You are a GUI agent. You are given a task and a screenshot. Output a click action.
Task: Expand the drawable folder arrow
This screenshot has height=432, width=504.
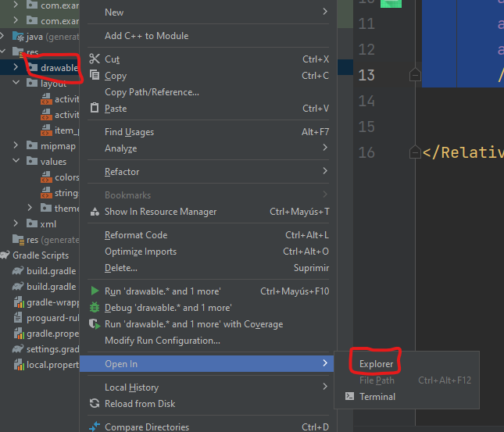point(16,68)
